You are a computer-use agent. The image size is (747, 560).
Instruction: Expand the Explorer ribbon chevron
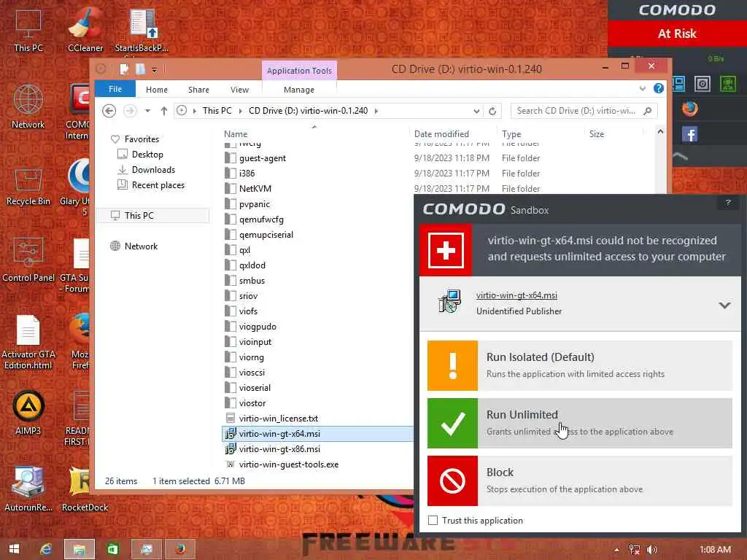[642, 88]
